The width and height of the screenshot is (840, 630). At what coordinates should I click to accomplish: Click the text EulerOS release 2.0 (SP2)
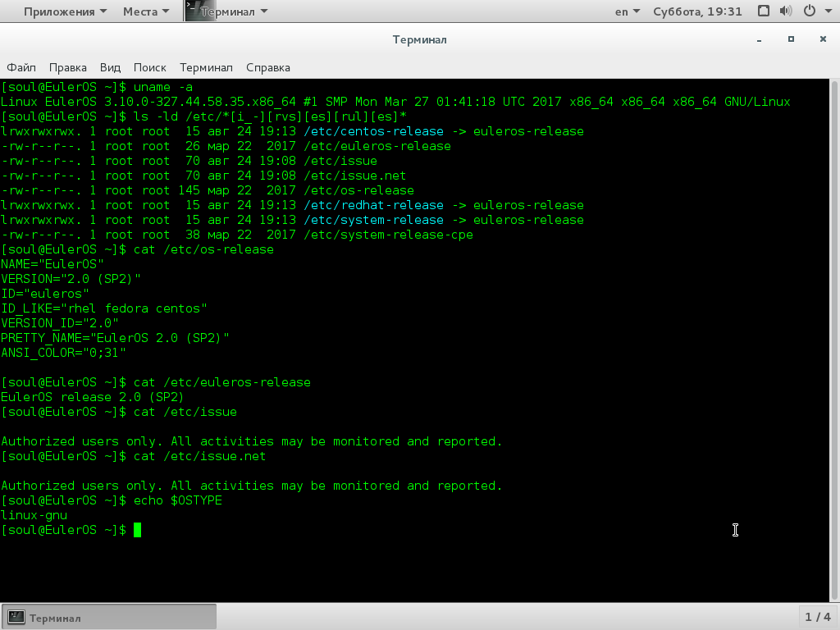[92, 397]
